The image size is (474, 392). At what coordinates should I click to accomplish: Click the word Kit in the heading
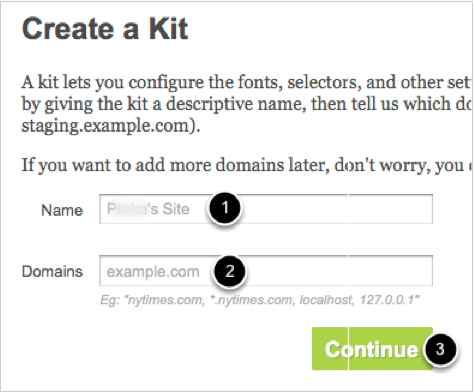click(x=168, y=29)
